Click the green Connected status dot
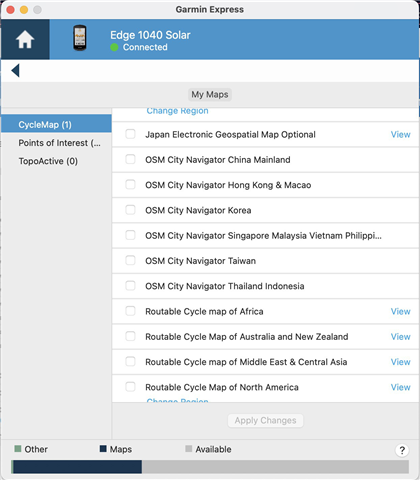The height and width of the screenshot is (480, 420). [114, 47]
